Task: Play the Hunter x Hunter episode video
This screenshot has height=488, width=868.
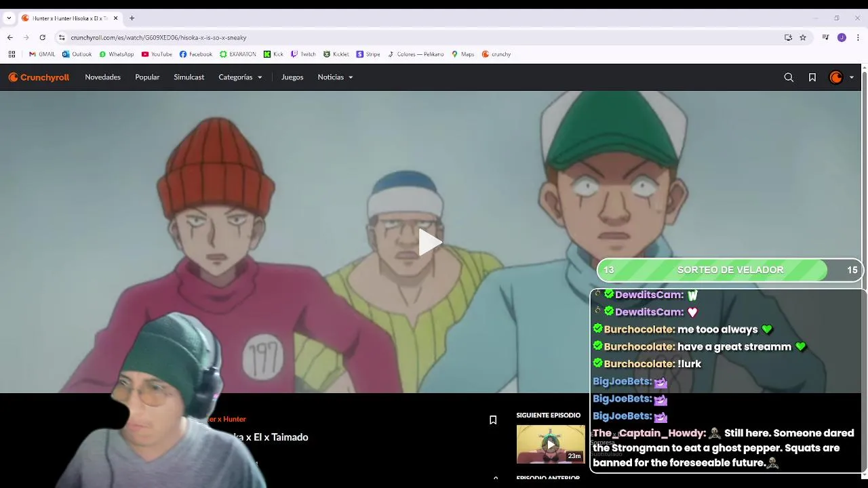Action: [430, 242]
